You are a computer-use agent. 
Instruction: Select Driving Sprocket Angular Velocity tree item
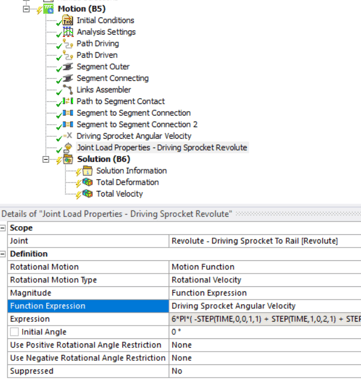coord(134,136)
